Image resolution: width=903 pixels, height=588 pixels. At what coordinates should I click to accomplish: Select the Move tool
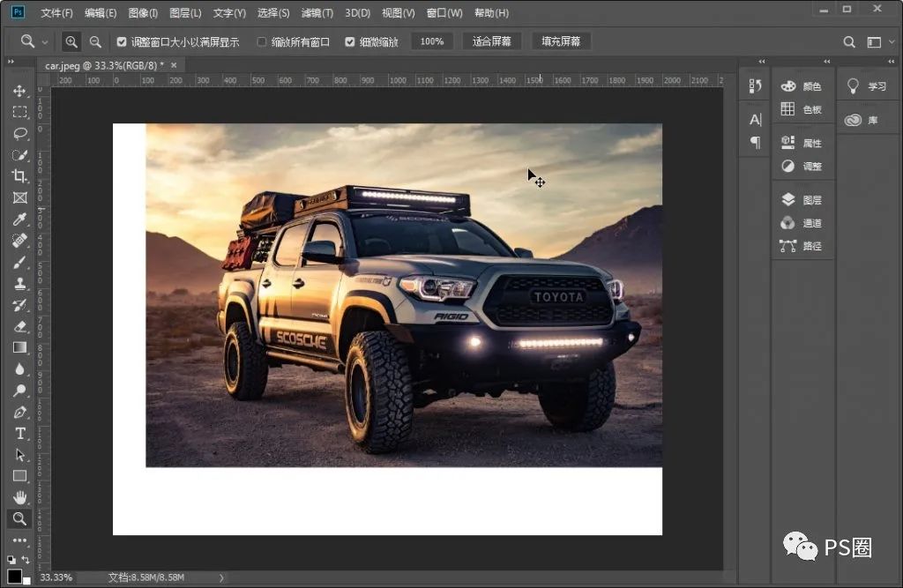19,91
